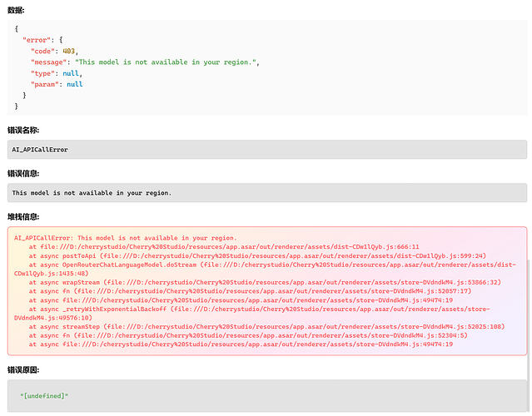Click the 错误信息: heading

pos(23,174)
